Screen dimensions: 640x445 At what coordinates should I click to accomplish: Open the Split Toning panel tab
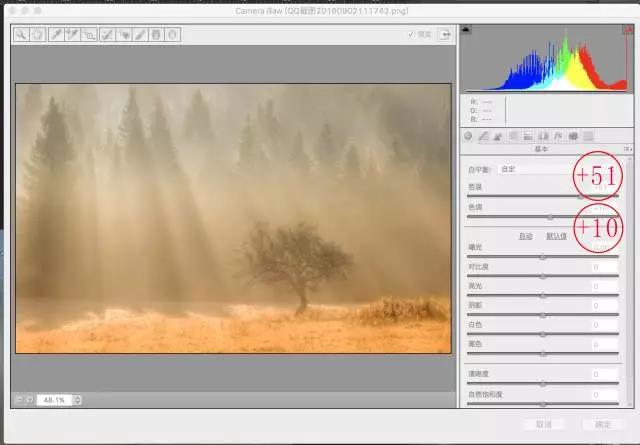coord(528,136)
